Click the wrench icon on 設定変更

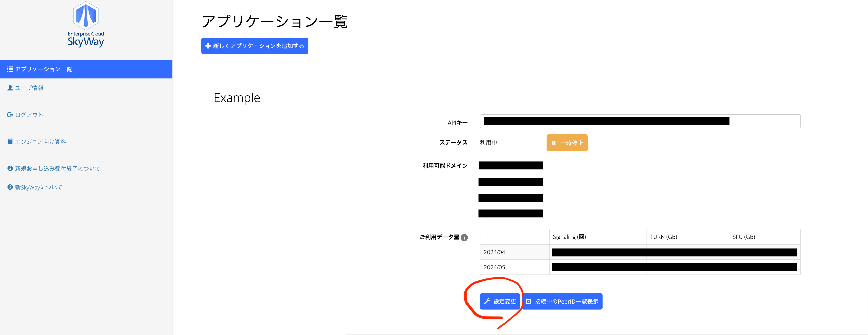pyautogui.click(x=487, y=301)
